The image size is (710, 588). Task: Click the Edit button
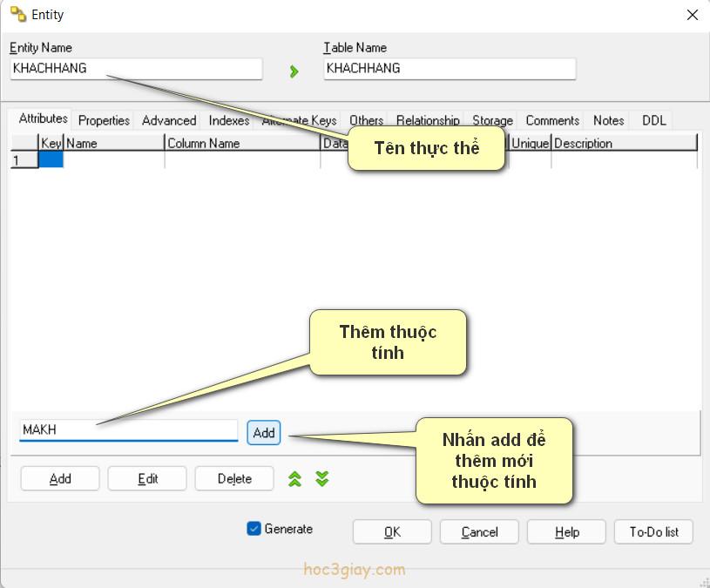[x=147, y=478]
